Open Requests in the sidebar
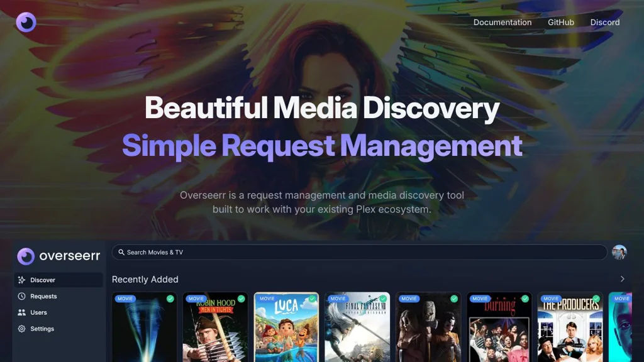The width and height of the screenshot is (644, 362). pyautogui.click(x=58, y=297)
